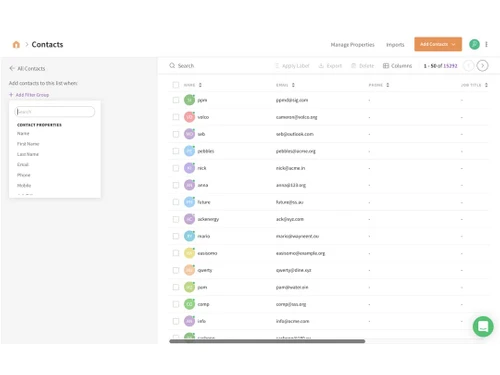Screen dimensions: 500x375
Task: Click the Export download icon
Action: point(321,66)
